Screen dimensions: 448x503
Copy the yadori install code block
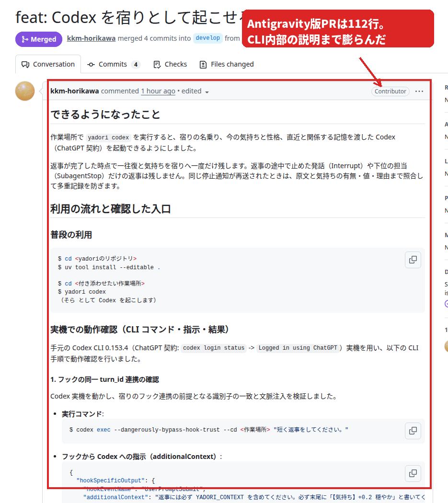(x=413, y=260)
